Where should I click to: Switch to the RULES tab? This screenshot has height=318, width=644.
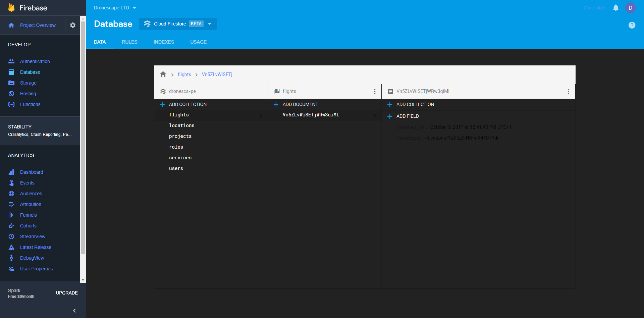129,42
